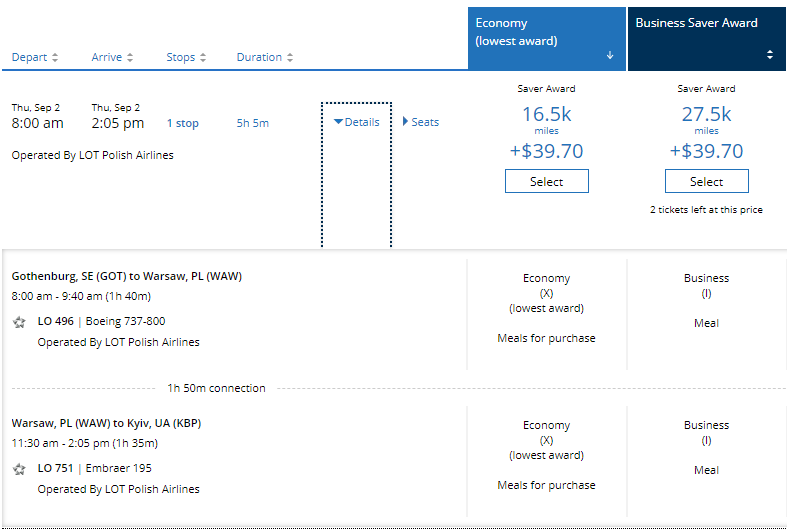Select the 27.5k miles Business award
The image size is (787, 532).
click(706, 181)
